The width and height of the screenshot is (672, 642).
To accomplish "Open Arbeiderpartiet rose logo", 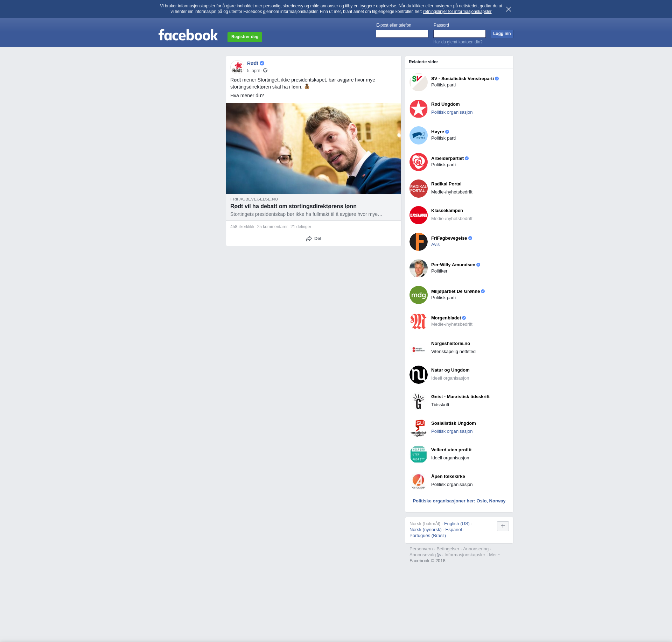I will click(419, 162).
